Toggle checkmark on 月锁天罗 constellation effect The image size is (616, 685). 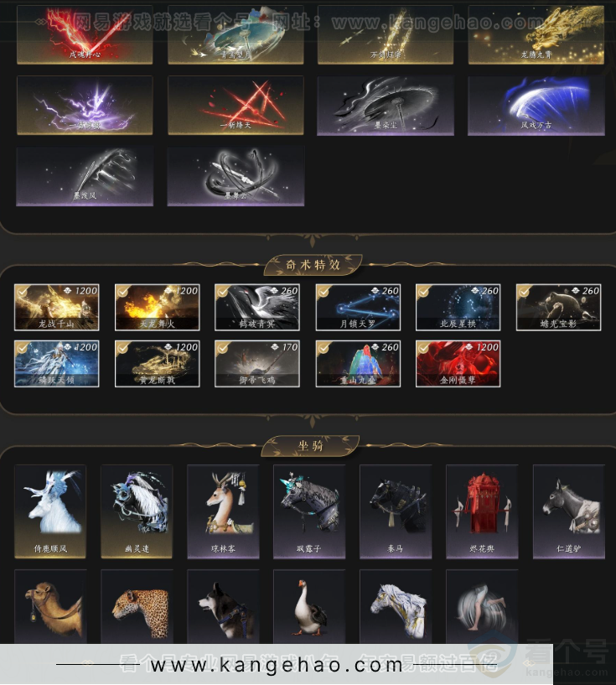[x=324, y=292]
